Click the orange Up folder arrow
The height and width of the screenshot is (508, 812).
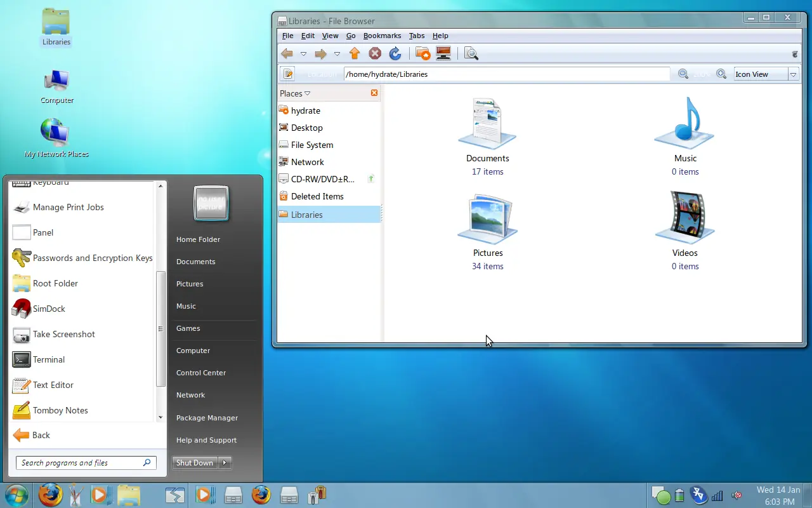click(x=355, y=54)
